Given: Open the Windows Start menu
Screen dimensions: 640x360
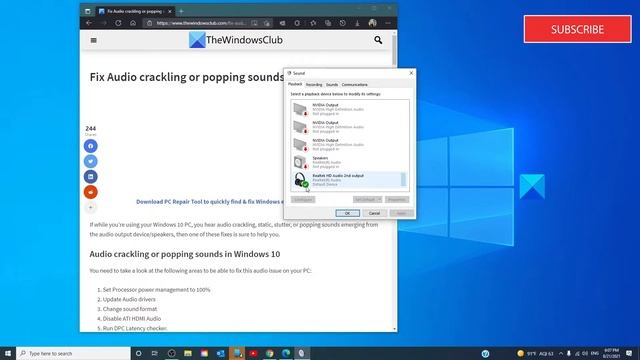Looking at the screenshot, I should pyautogui.click(x=8, y=353).
